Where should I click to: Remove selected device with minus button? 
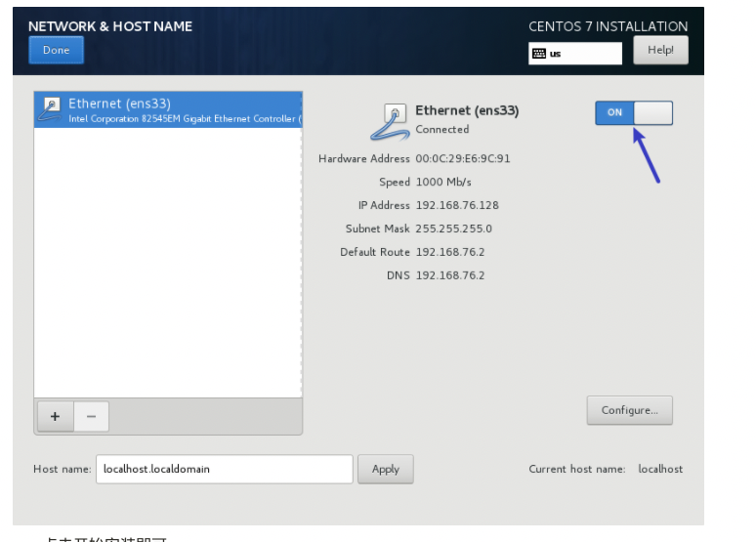[91, 416]
